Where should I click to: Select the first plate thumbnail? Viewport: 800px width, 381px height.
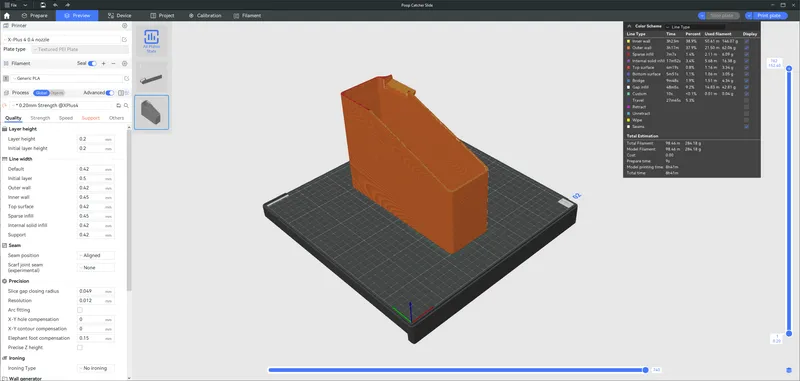pos(152,77)
